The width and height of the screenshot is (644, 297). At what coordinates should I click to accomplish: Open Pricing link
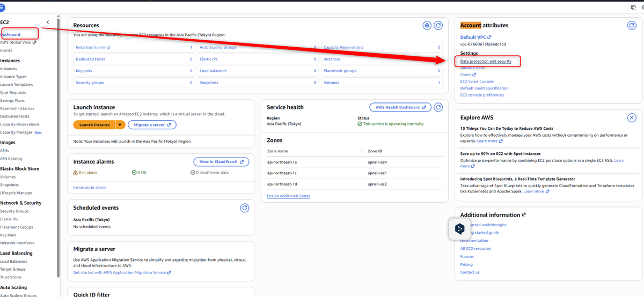point(466,264)
